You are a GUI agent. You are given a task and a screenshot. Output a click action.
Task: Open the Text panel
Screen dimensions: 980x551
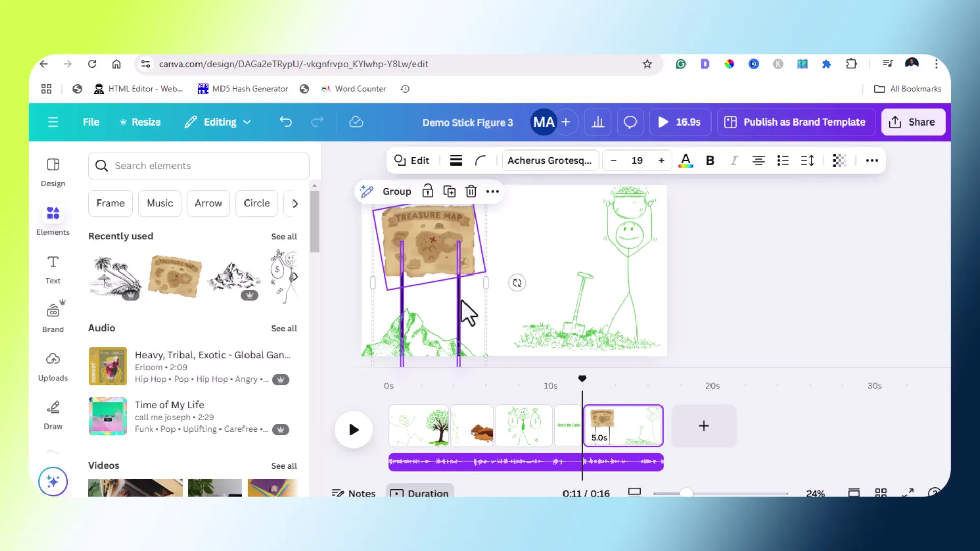click(x=53, y=269)
